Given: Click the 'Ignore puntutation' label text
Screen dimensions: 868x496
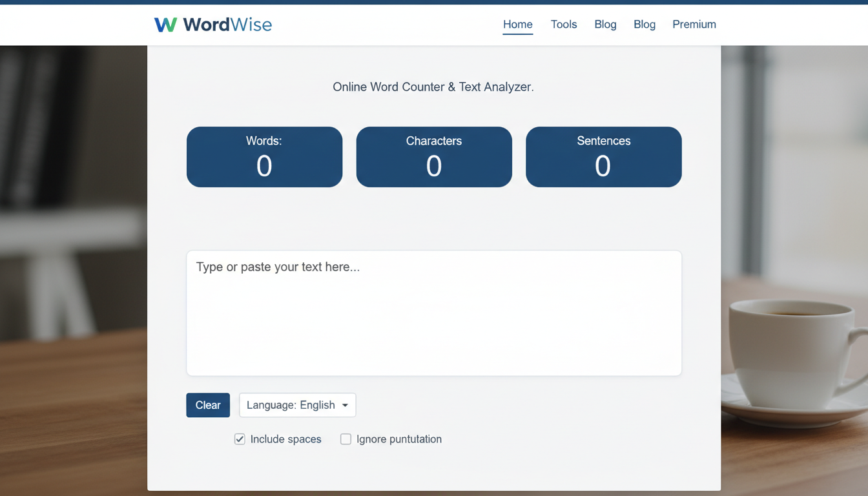Looking at the screenshot, I should (398, 439).
